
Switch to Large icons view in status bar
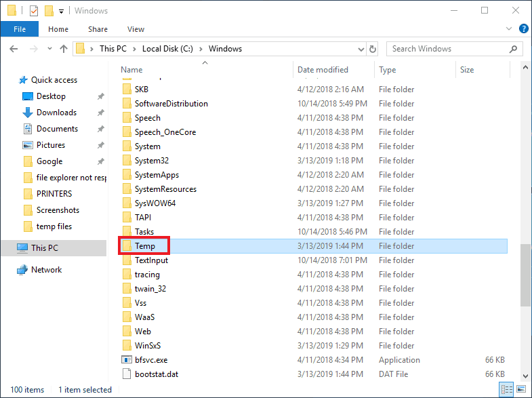pyautogui.click(x=521, y=389)
